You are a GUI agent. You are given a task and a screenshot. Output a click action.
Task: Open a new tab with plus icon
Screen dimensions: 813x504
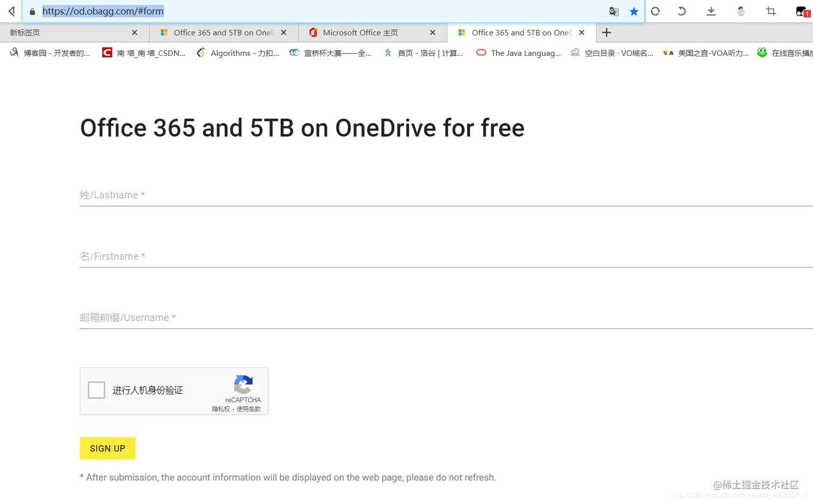(x=607, y=33)
